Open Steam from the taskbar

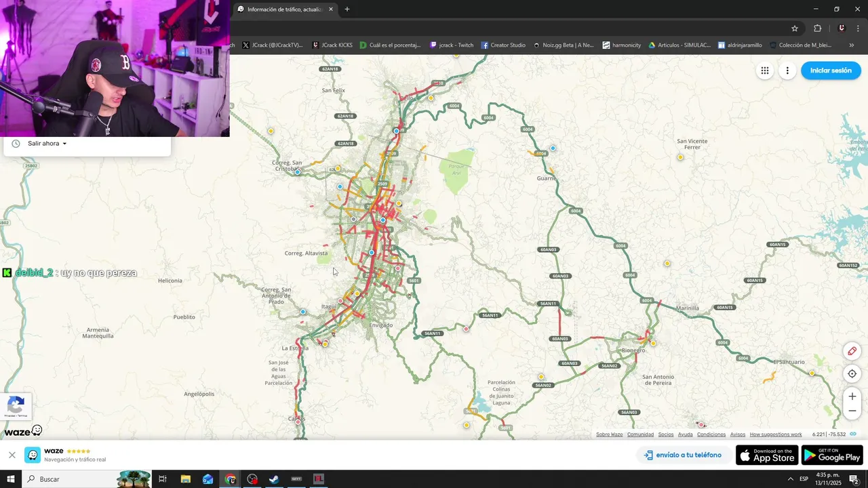coord(274,479)
